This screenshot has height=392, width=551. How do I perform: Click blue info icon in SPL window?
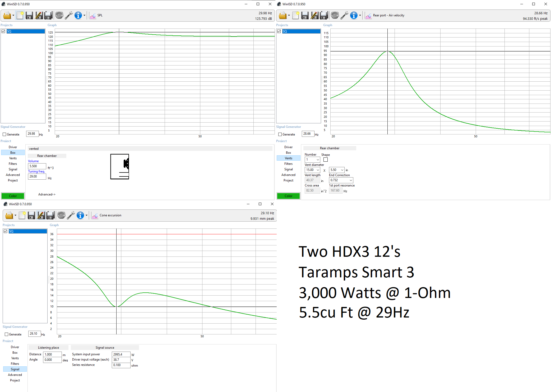click(78, 15)
